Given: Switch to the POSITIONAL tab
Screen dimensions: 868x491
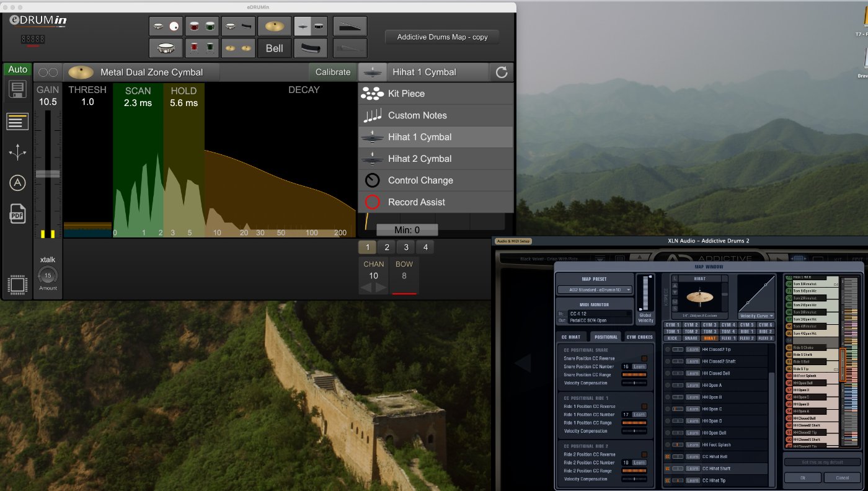Looking at the screenshot, I should tap(605, 337).
